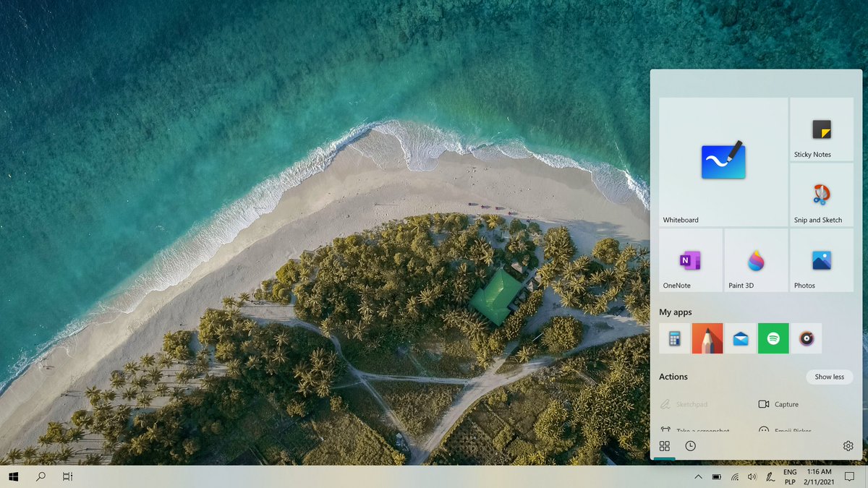Launch Spotify from My apps
Screen dimensions: 868x488
click(773, 338)
